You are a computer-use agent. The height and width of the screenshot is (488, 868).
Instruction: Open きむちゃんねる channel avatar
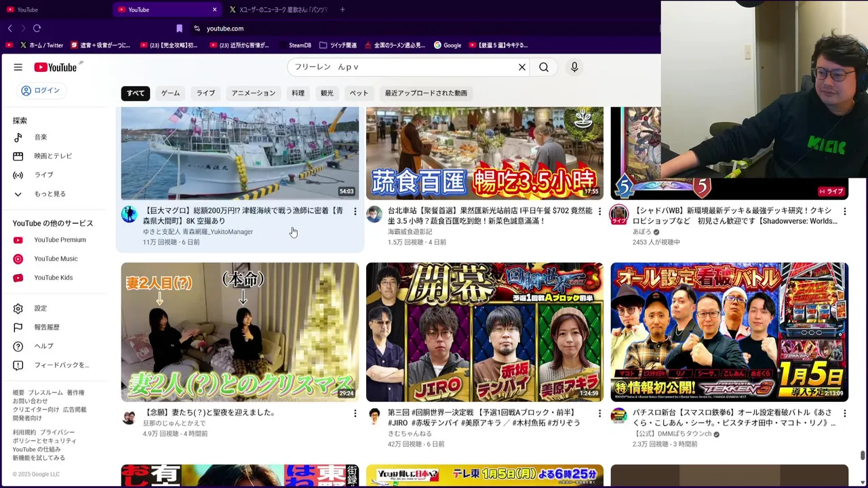tap(374, 416)
